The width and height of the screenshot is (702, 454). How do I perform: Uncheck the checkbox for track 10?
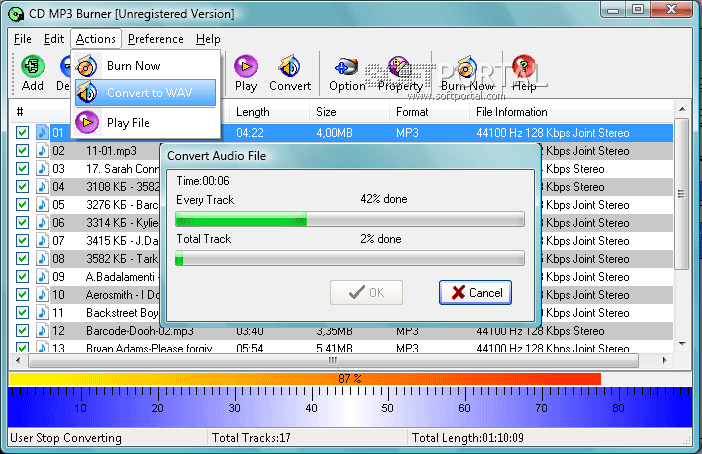(x=22, y=294)
